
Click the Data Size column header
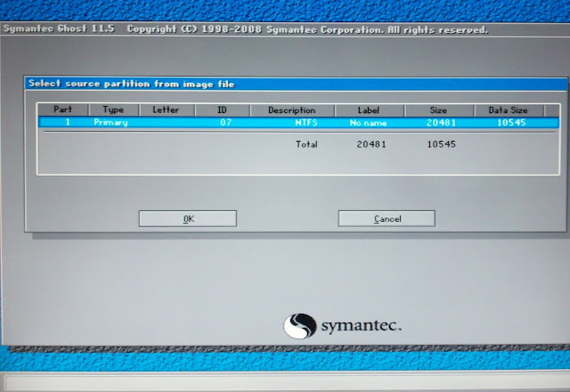tap(509, 110)
